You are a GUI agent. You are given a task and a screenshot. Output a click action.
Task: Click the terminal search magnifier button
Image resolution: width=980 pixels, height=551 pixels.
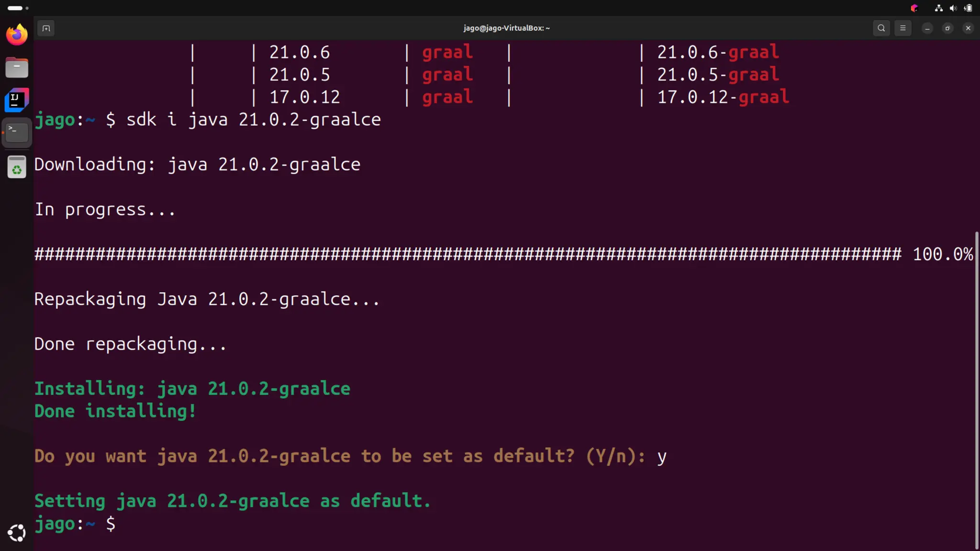click(881, 28)
